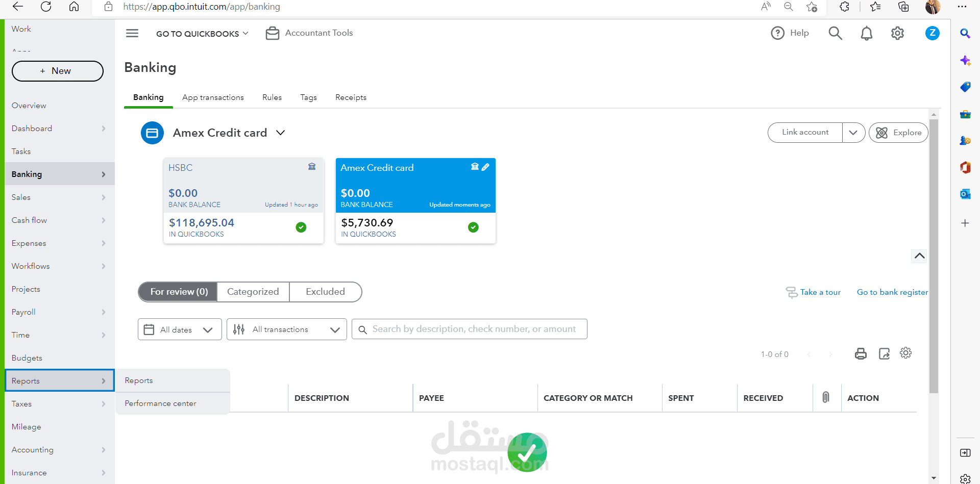Click the attachment paperclip column header
The width and height of the screenshot is (980, 484).
pos(825,397)
